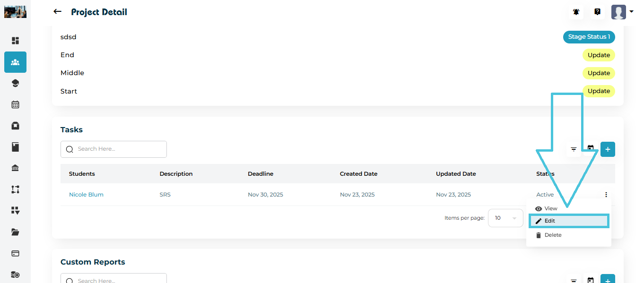Click the Tasks filter icon
This screenshot has height=283, width=644.
point(574,149)
